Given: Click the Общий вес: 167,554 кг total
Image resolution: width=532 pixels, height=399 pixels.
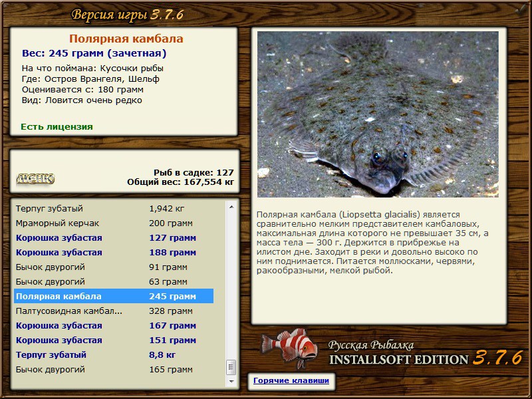Looking at the screenshot, I should point(180,182).
